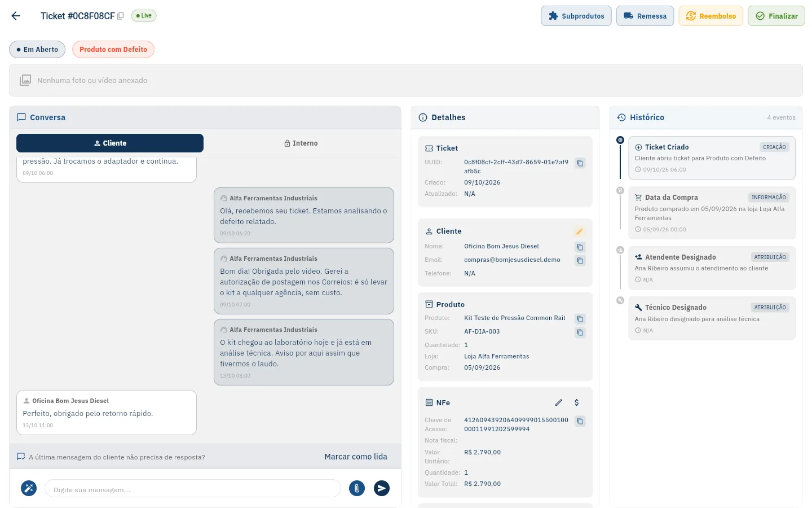812x508 pixels.
Task: Click the Detalhes panel header
Action: [x=505, y=117]
